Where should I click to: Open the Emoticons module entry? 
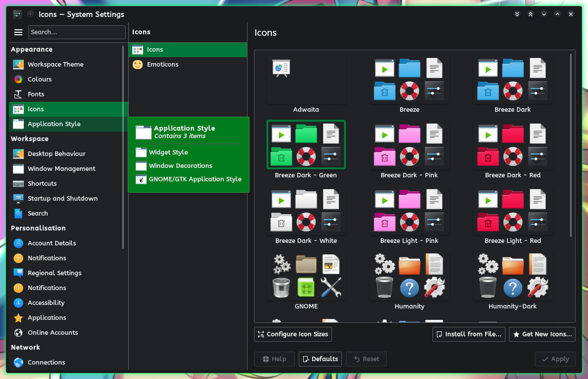(x=188, y=65)
